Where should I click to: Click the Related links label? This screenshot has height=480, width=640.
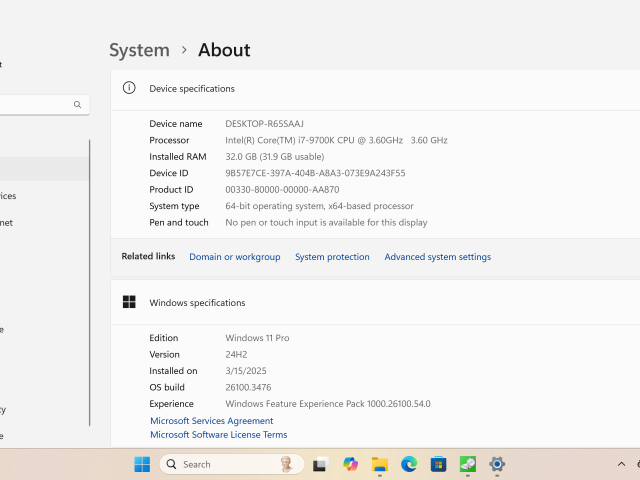coord(148,256)
